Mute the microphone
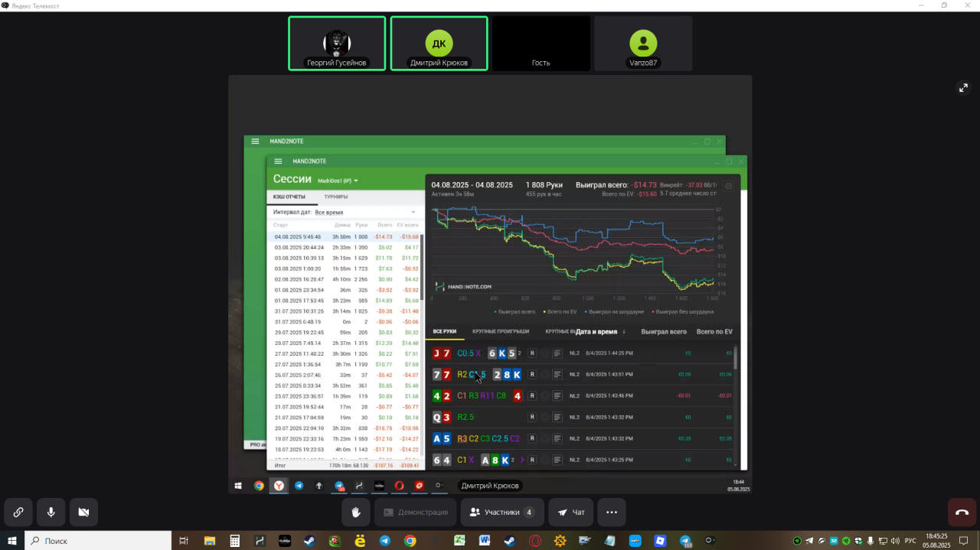This screenshot has height=550, width=980. tap(51, 513)
